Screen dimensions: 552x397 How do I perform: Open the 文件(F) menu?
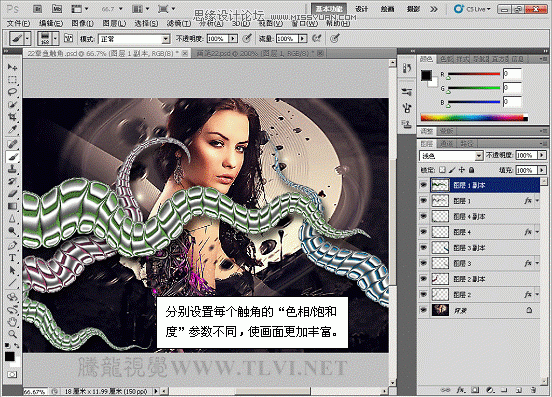[x=18, y=23]
